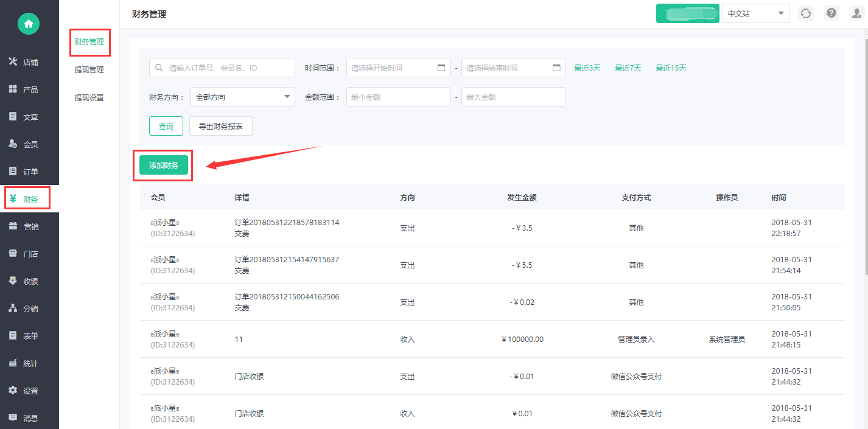Select the 最近7天 quick filter
868x429 pixels.
click(628, 68)
